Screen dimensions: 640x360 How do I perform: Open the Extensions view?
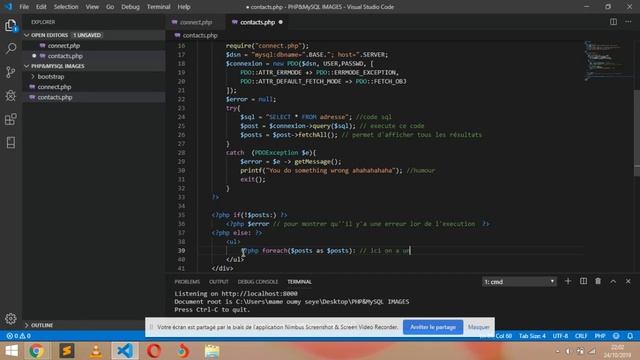tap(11, 119)
